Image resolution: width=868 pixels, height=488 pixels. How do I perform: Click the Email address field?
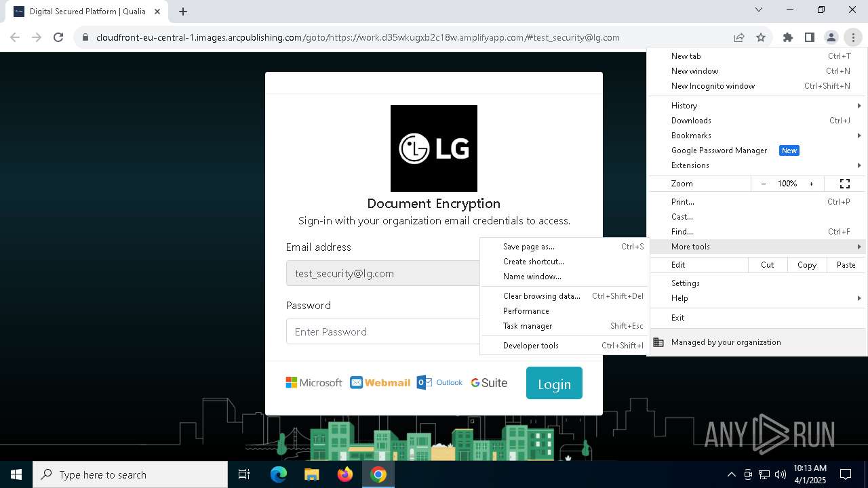point(383,273)
